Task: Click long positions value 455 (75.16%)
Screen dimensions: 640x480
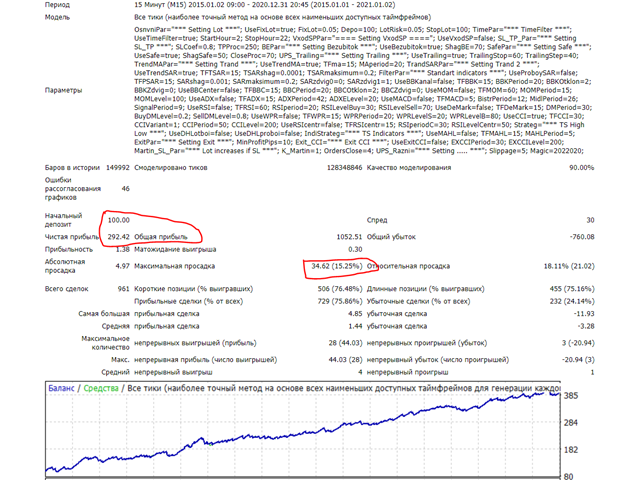Action: [572, 289]
